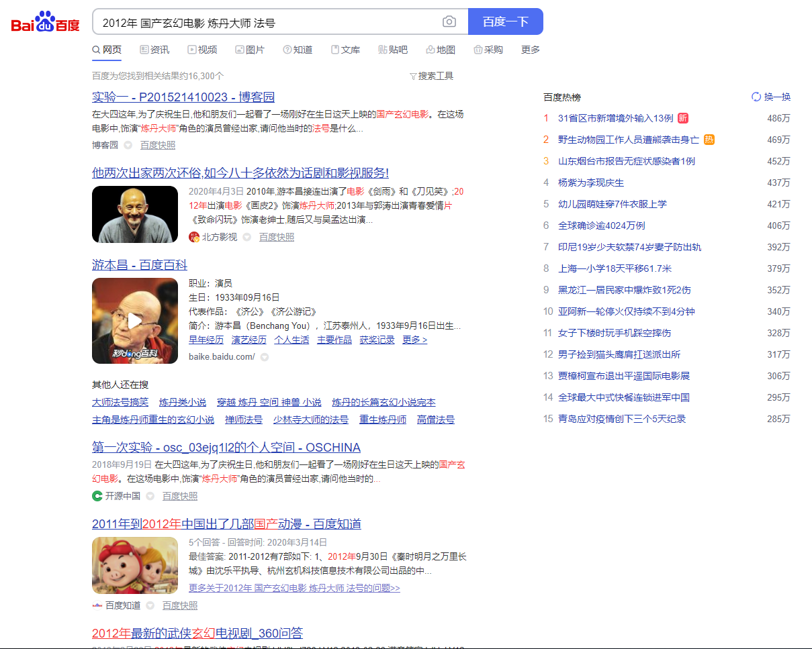812x649 pixels.
Task: Click the 北方影视 source icon
Action: pyautogui.click(x=194, y=237)
